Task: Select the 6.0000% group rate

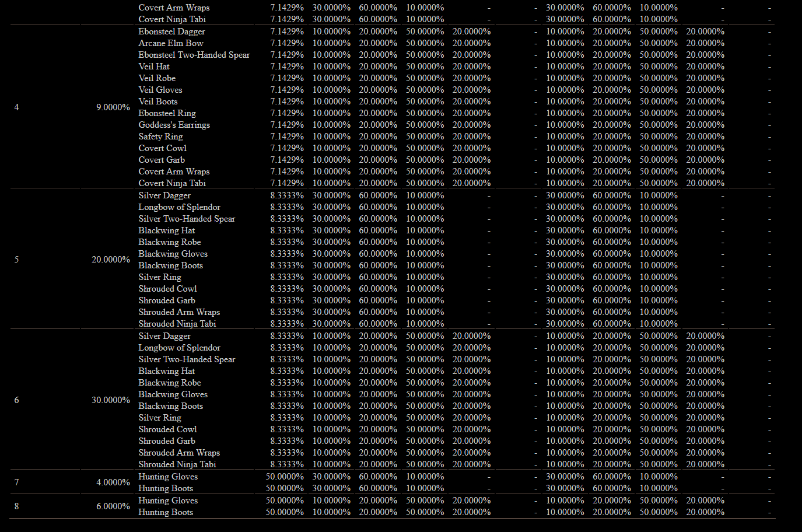Action: (x=113, y=506)
